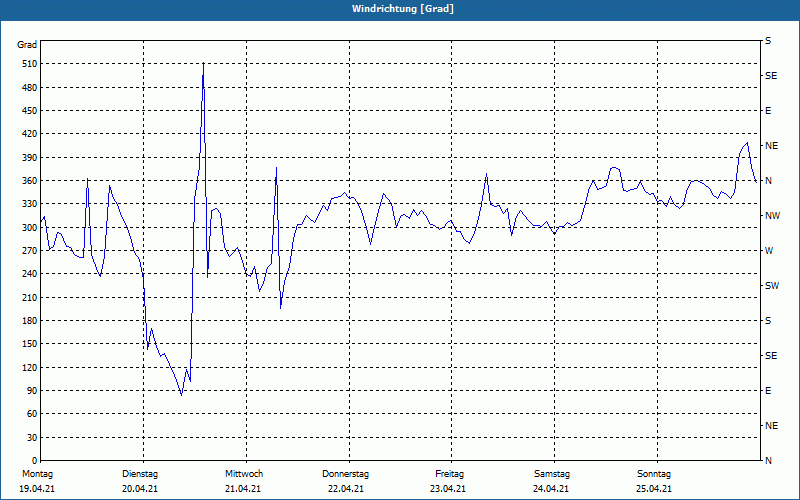This screenshot has width=800, height=500.
Task: Click the 90 degree axis label
Action: pyautogui.click(x=32, y=391)
